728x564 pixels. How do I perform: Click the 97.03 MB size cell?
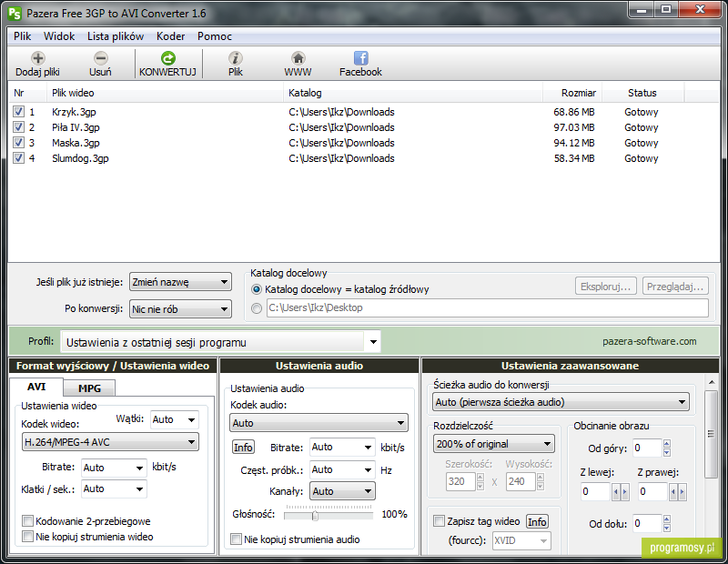[574, 127]
